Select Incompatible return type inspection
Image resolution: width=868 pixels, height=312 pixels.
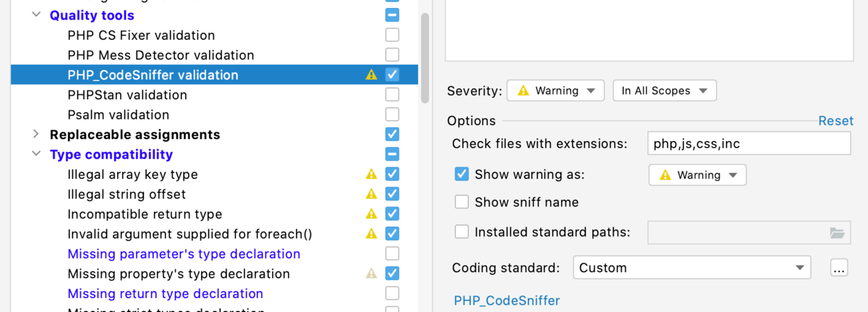[145, 214]
